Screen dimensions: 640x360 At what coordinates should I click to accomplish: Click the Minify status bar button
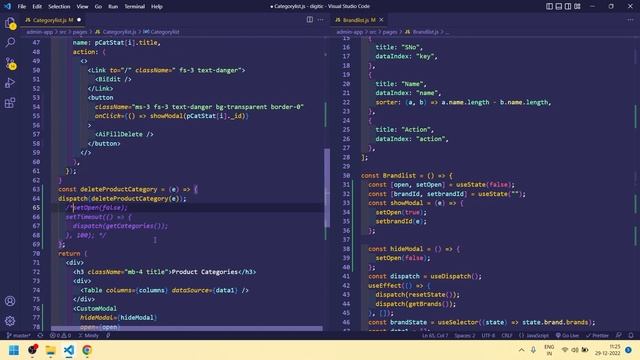click(89, 336)
